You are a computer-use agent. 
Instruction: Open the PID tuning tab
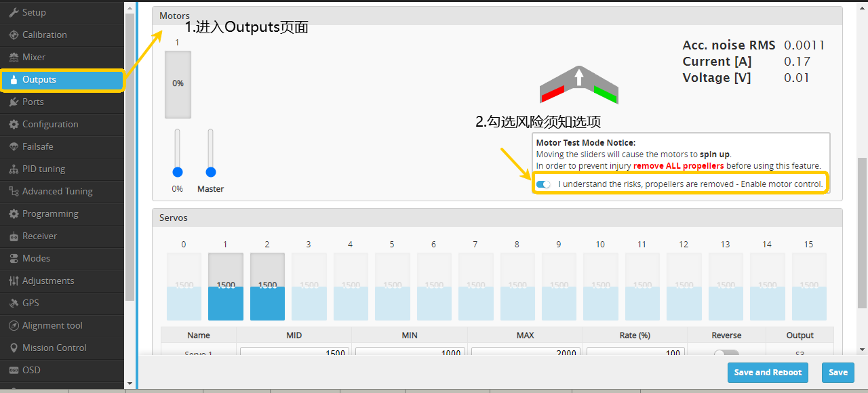coord(53,169)
